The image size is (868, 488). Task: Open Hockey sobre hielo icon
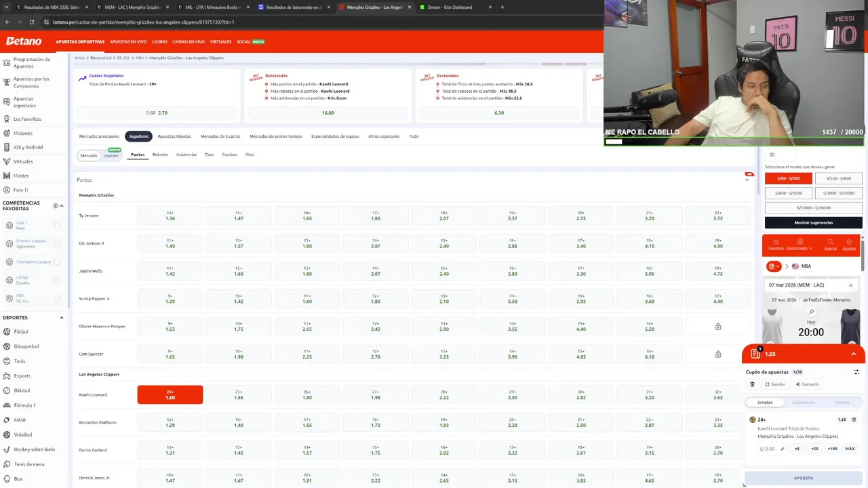coord(6,449)
